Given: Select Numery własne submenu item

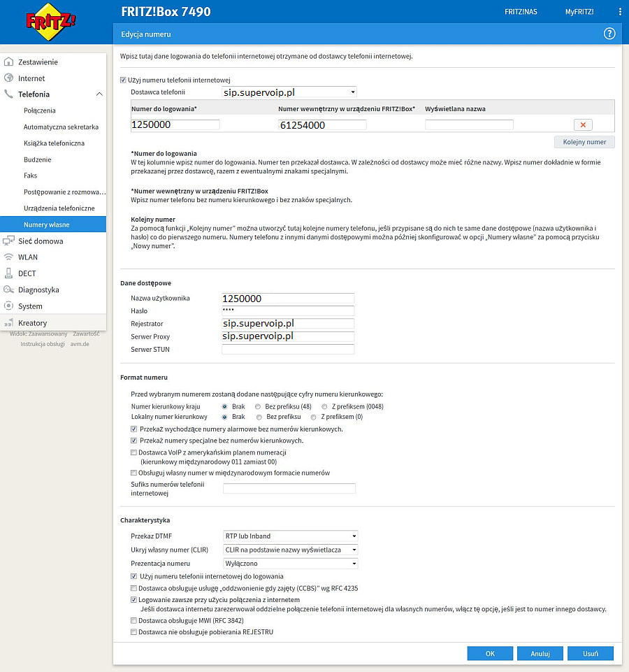Looking at the screenshot, I should click(53, 224).
